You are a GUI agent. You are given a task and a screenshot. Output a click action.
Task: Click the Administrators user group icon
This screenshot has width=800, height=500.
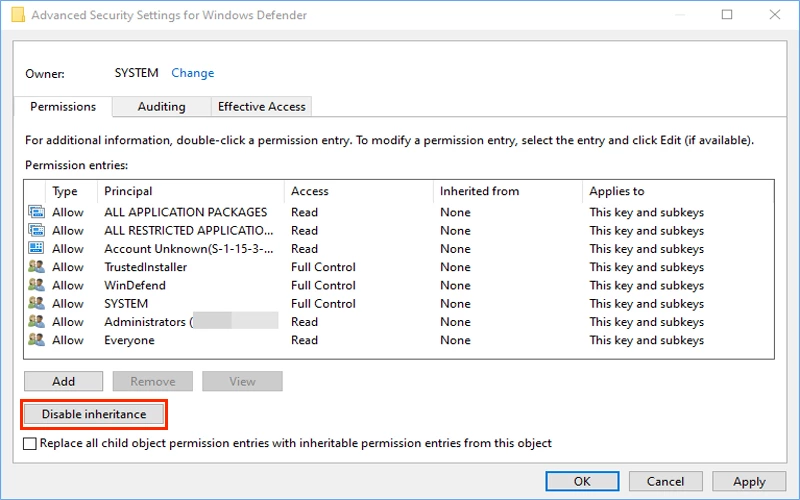click(36, 322)
